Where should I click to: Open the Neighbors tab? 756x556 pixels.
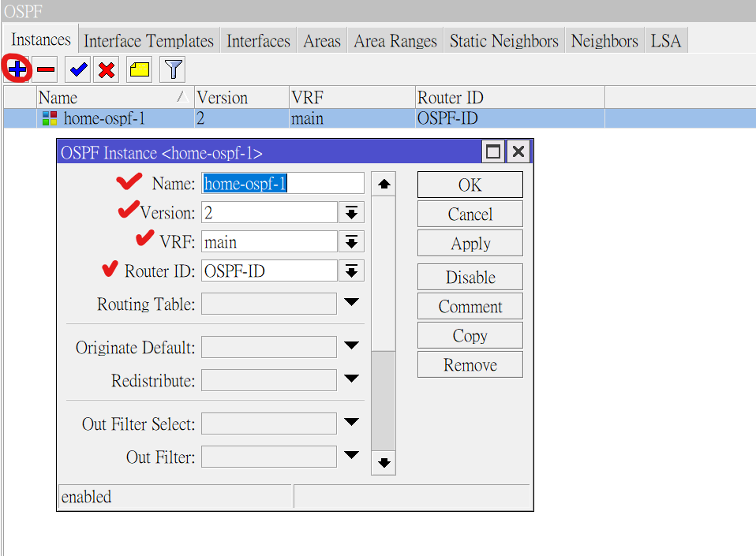(x=604, y=41)
